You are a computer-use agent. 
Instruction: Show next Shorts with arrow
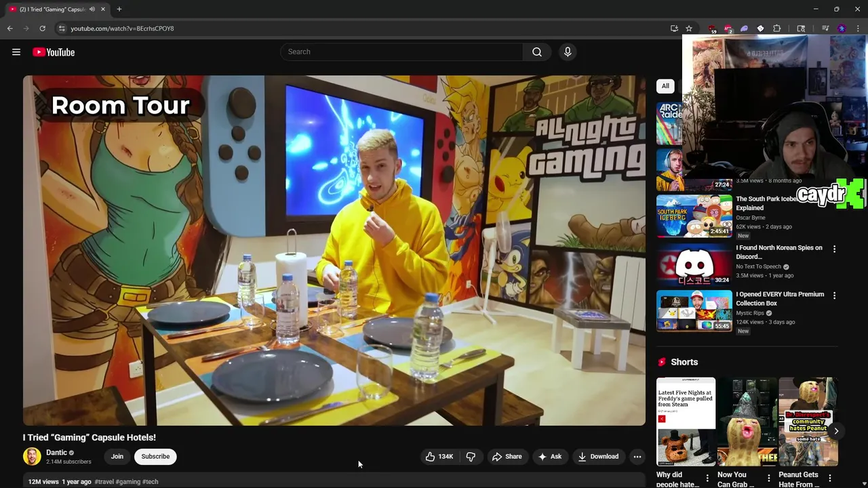click(836, 431)
